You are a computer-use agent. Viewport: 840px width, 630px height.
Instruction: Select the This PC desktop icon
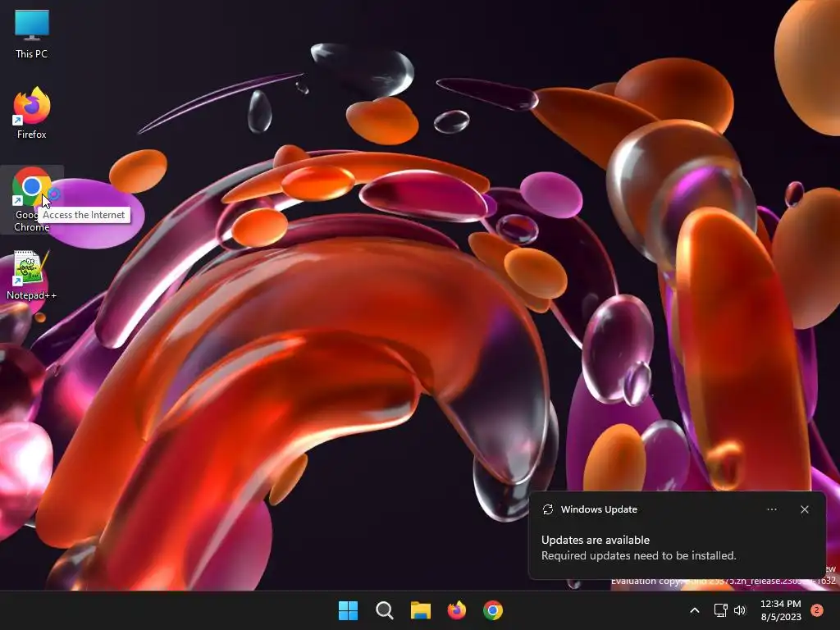(32, 34)
